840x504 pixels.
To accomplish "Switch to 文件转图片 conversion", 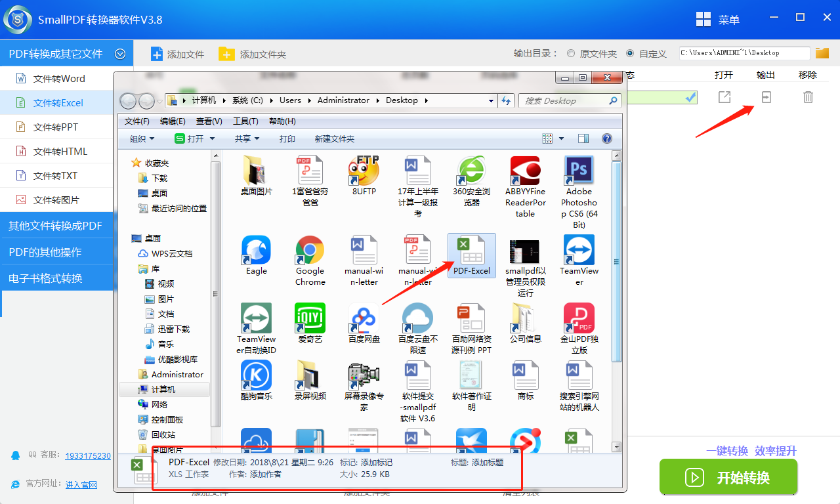I will click(57, 200).
